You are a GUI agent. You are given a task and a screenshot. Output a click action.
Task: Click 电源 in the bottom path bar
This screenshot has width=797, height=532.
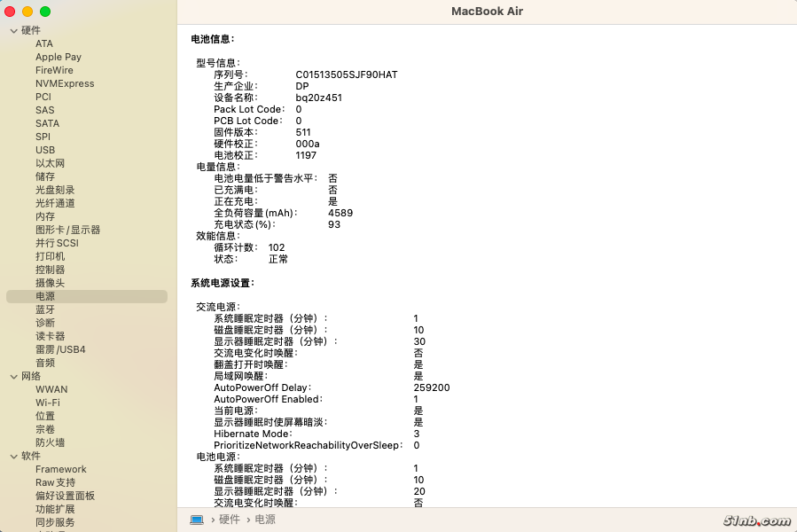click(x=265, y=520)
